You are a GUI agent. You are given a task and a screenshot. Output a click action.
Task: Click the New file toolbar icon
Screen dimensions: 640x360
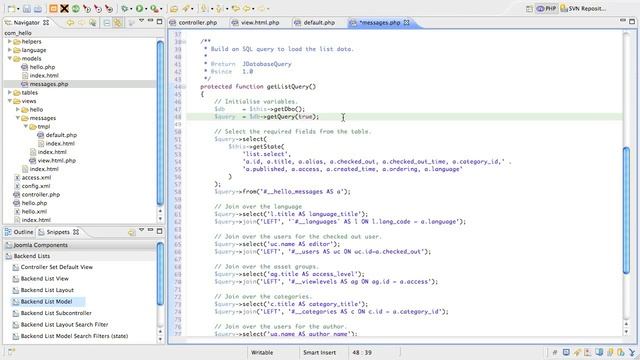point(11,9)
